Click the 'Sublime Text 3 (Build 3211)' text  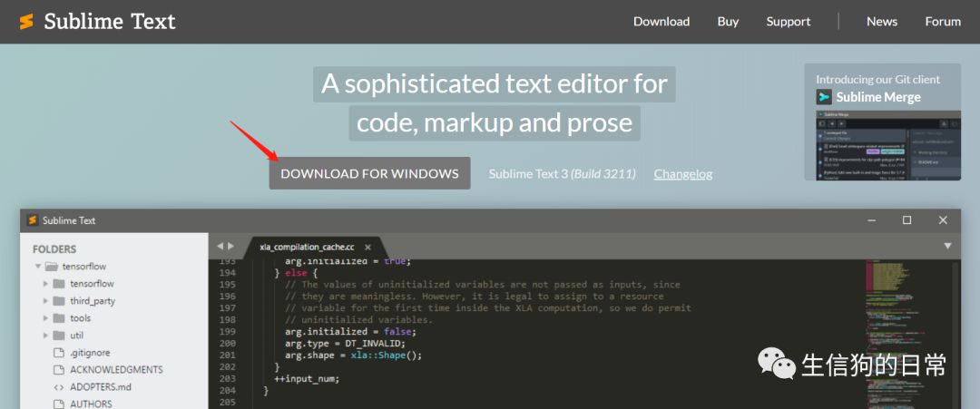[562, 173]
